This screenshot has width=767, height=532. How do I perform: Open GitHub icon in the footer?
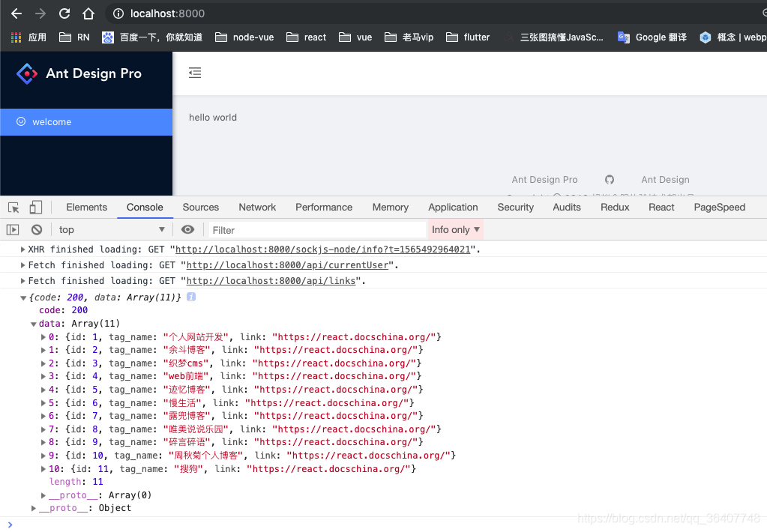609,179
